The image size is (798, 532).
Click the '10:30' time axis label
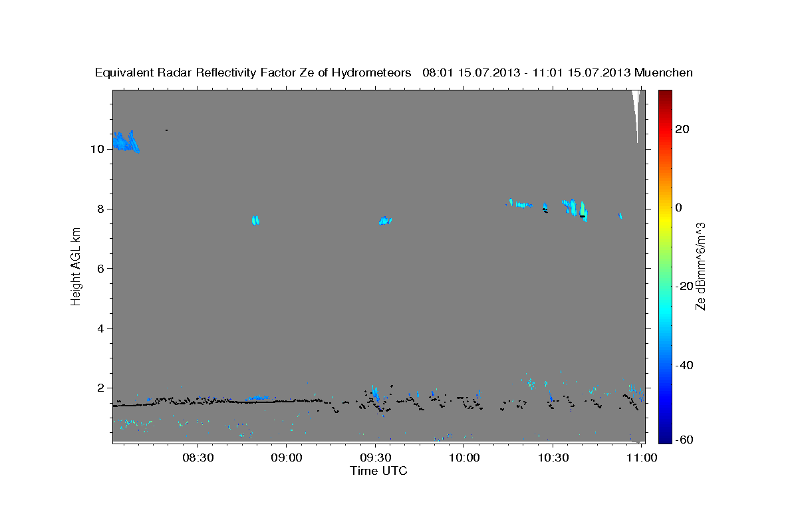click(553, 458)
